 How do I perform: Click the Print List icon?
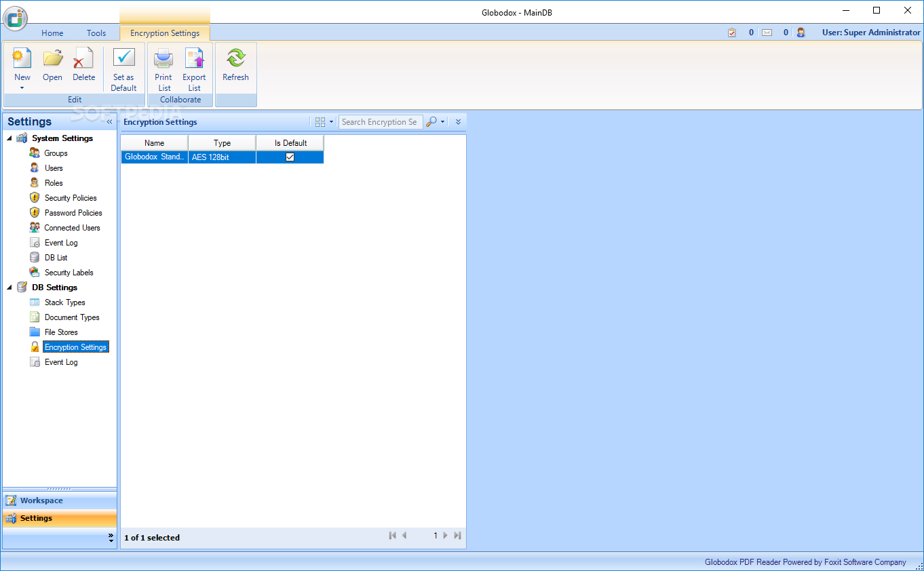(x=163, y=59)
